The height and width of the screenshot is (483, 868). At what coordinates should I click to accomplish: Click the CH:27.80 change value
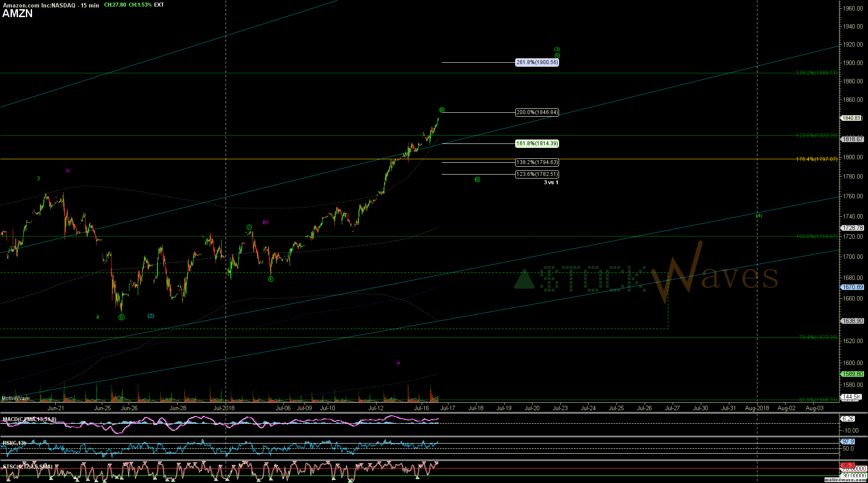tap(115, 5)
